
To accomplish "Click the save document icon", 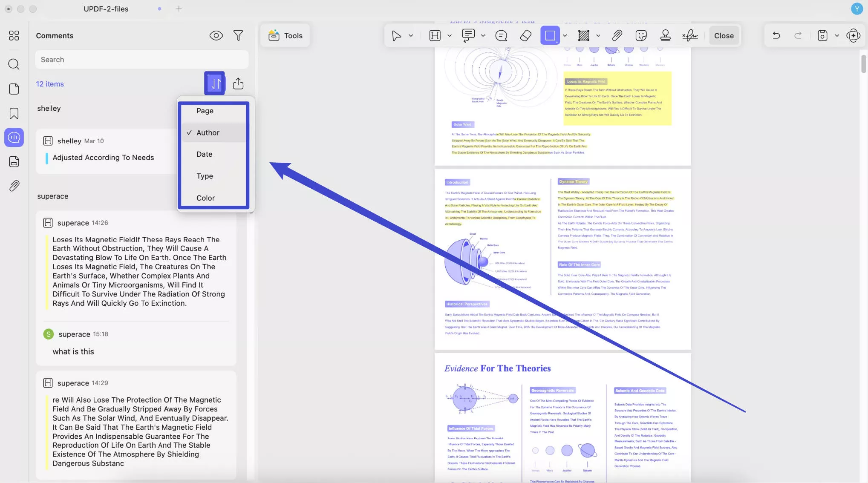I will tap(822, 36).
